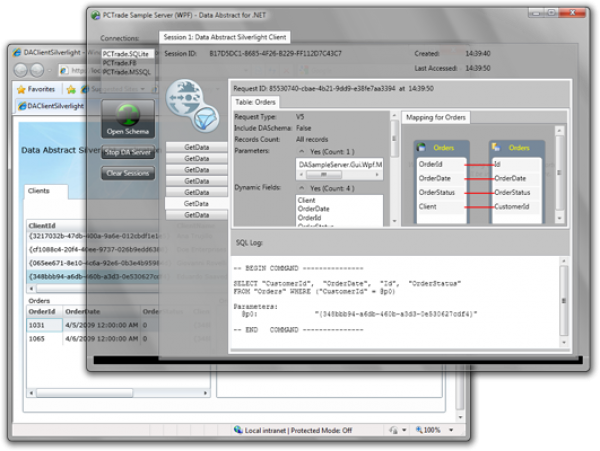The width and height of the screenshot is (600, 451).
Task: Select the DAClientSilverlight browser tab
Action: (x=51, y=106)
